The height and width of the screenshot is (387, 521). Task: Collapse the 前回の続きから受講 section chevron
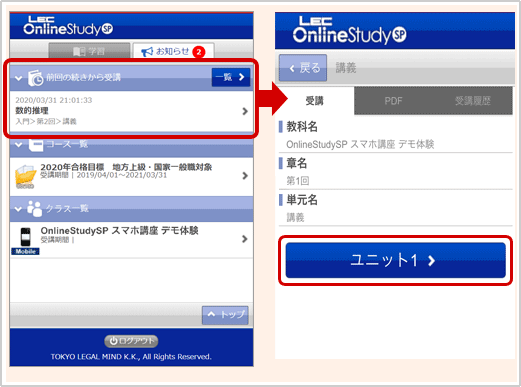coord(19,78)
